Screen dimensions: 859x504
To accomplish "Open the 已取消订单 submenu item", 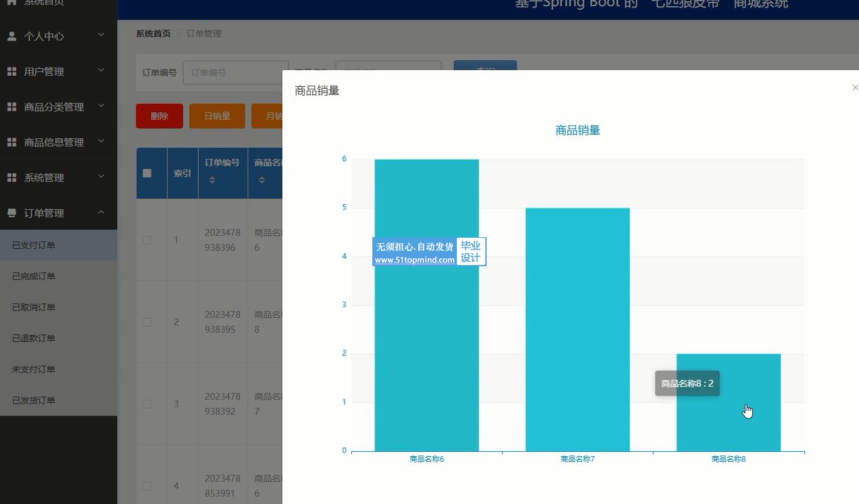I will coord(58,307).
